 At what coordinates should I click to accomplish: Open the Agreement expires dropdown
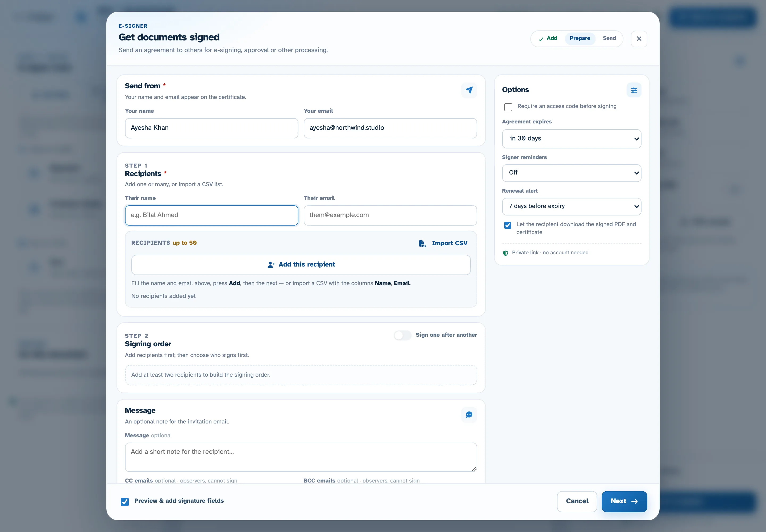[571, 139]
